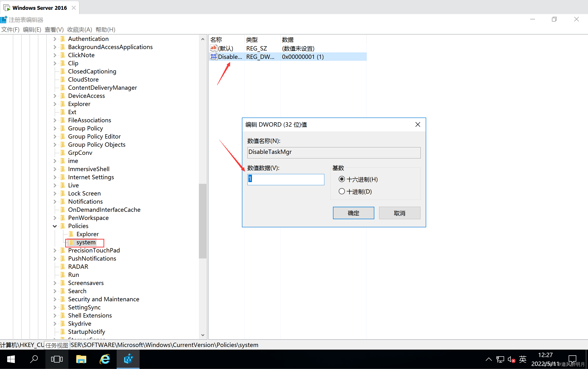Click the 类型 column header
The image size is (588, 369).
(262, 39)
